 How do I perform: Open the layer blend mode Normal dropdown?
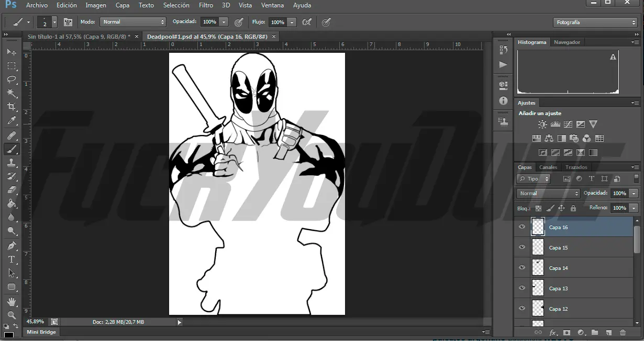coord(547,193)
